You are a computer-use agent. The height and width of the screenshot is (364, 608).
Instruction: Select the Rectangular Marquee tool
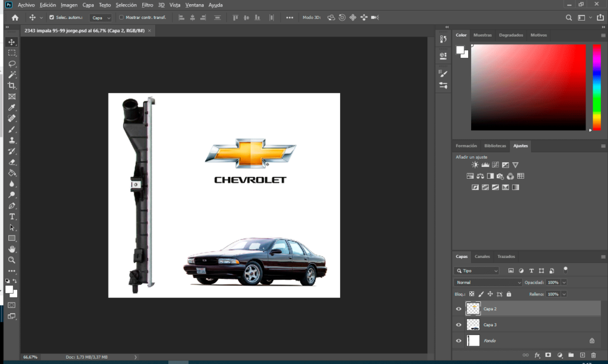click(12, 53)
